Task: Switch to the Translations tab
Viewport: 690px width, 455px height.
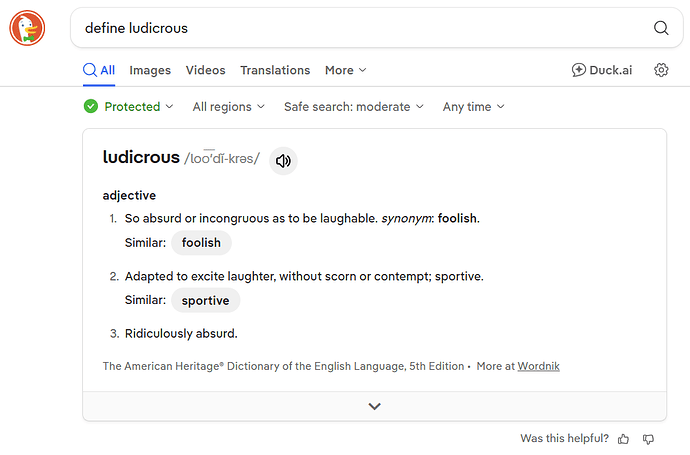Action: coord(275,70)
